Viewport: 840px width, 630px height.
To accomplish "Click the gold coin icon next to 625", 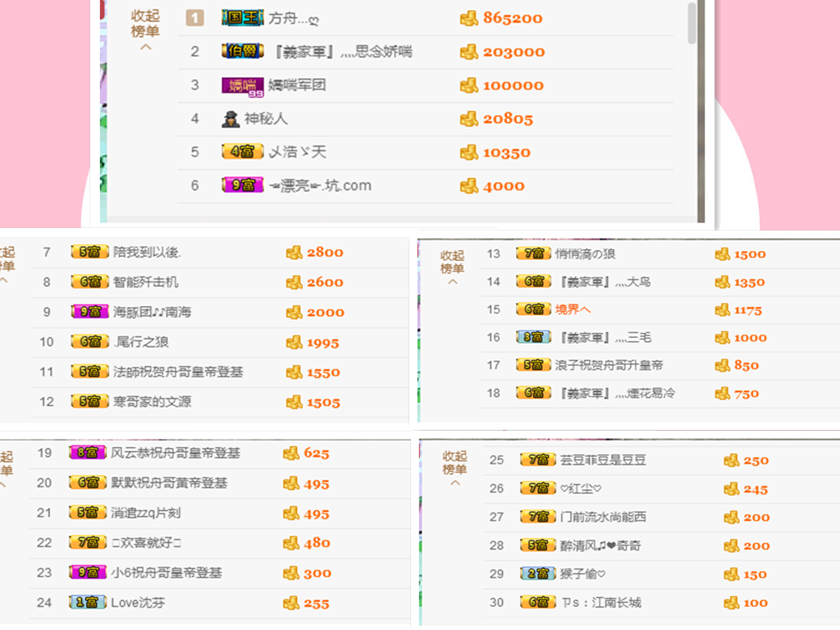I will pyautogui.click(x=291, y=453).
